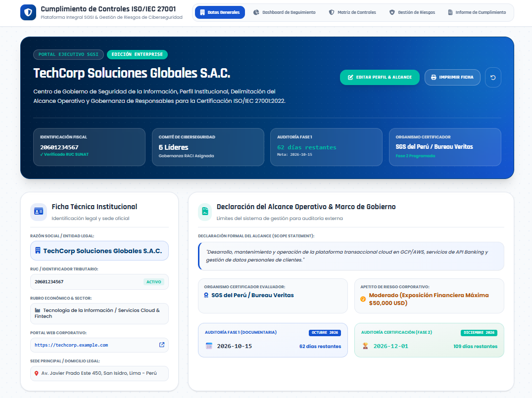Select the Auditoría Fase 1 summary card
Image resolution: width=532 pixels, height=398 pixels.
[327, 147]
